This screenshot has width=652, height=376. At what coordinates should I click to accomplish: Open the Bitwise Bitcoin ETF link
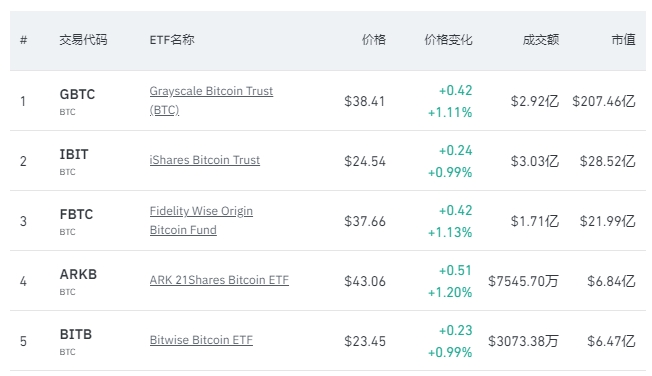pyautogui.click(x=201, y=340)
